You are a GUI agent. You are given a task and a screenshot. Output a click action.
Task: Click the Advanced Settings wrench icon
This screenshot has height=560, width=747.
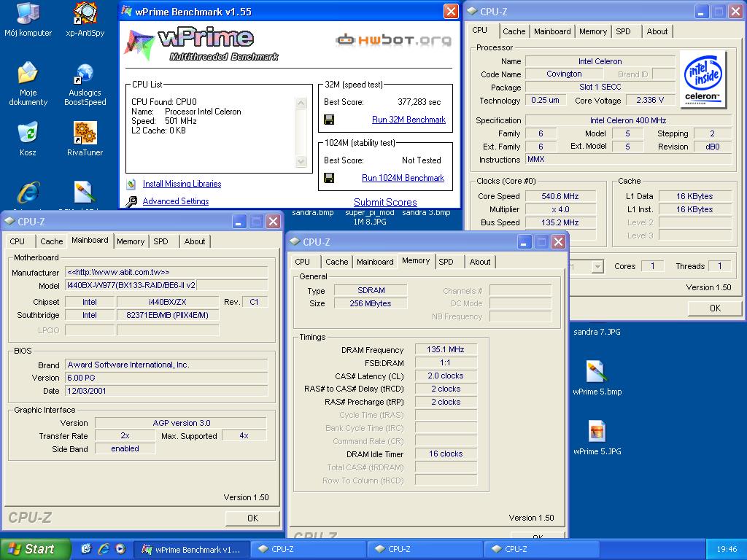pyautogui.click(x=131, y=201)
